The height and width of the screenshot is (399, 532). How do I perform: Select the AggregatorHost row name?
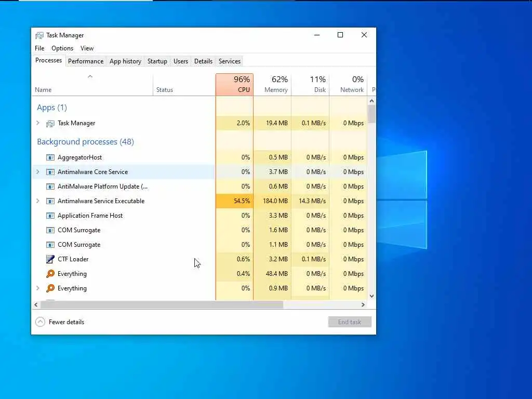(x=79, y=157)
